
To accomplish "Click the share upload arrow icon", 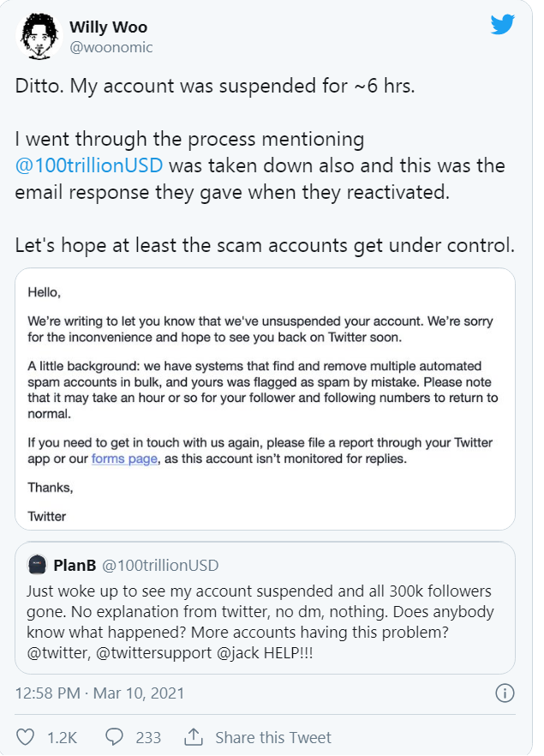I will (194, 736).
